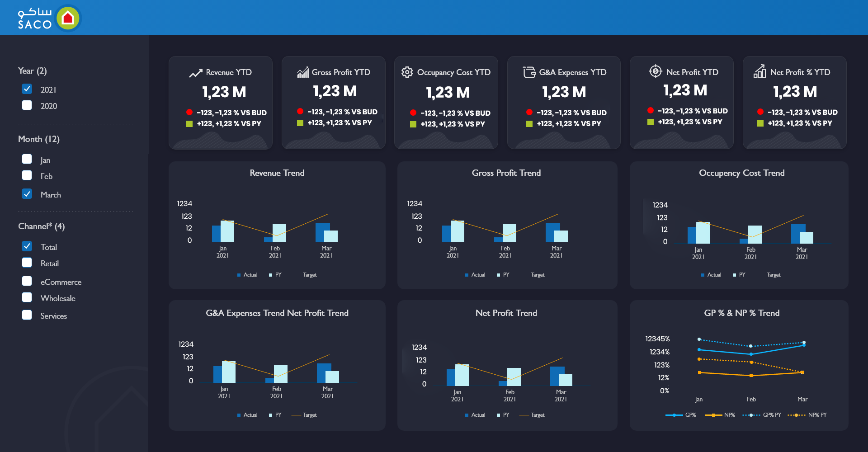Click the Net Profit YTD target icon
Screen dimensions: 868x452
coord(655,71)
